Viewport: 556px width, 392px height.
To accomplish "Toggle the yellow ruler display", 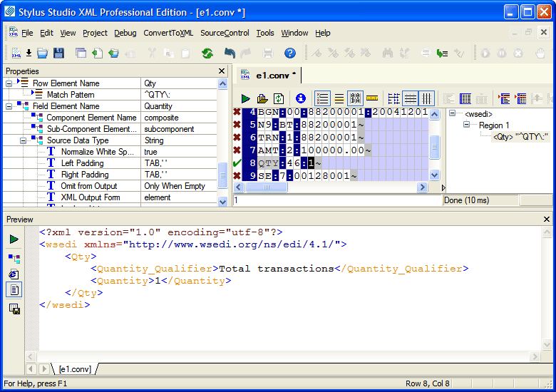I will pos(372,98).
